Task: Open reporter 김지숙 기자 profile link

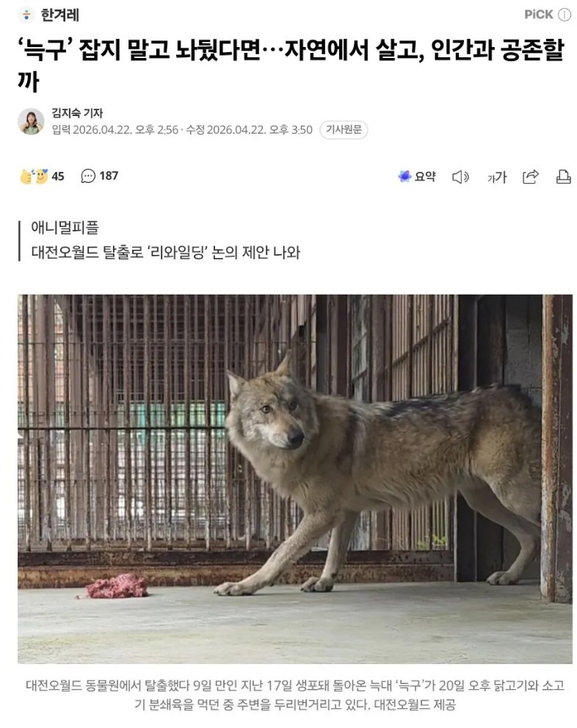Action: pos(77,113)
